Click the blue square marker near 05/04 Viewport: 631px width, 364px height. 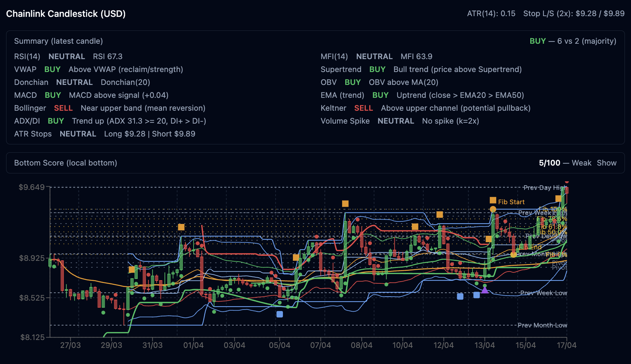pyautogui.click(x=280, y=314)
